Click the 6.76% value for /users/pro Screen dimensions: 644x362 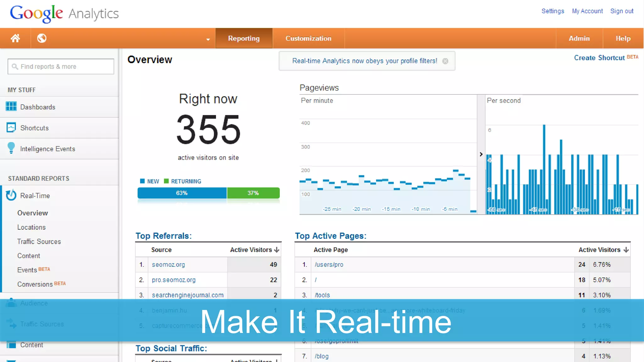tap(602, 265)
